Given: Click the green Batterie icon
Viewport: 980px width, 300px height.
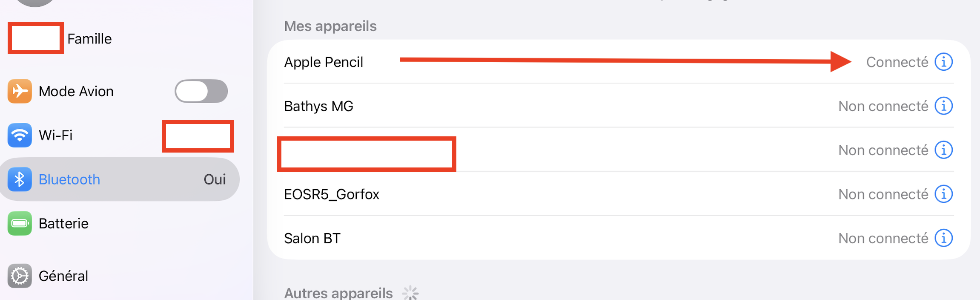Looking at the screenshot, I should 20,223.
